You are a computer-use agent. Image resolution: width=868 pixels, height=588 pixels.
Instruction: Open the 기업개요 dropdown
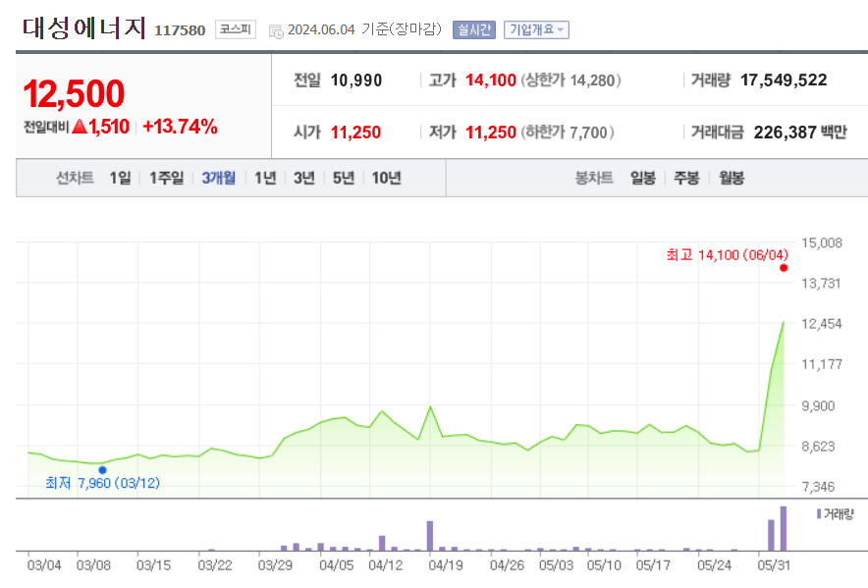[x=536, y=29]
